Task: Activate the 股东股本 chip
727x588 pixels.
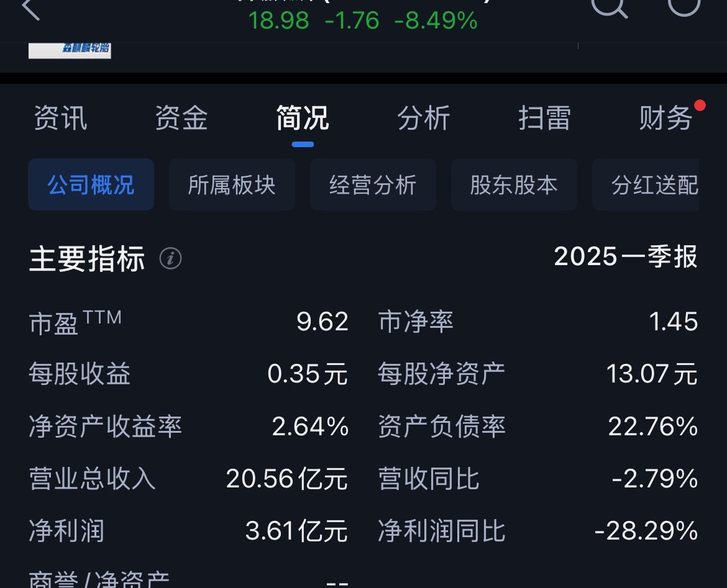Action: click(x=514, y=184)
